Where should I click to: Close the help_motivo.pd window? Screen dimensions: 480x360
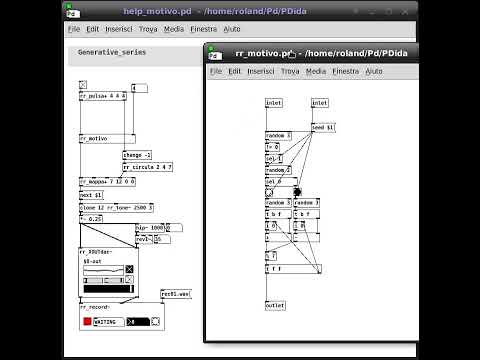(405, 12)
